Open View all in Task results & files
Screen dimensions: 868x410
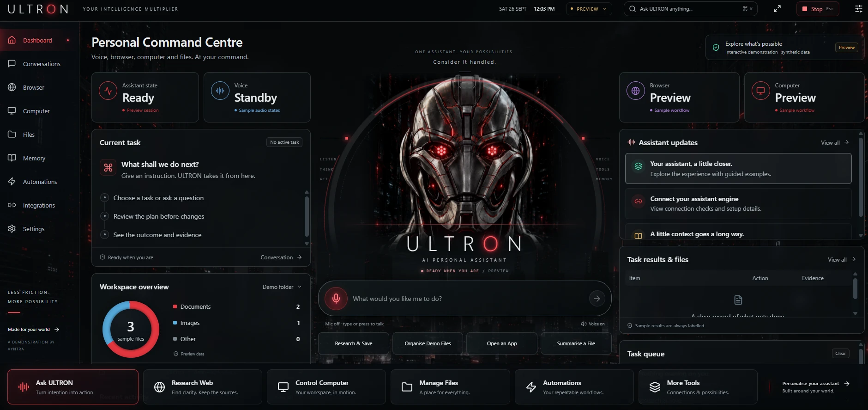point(842,260)
